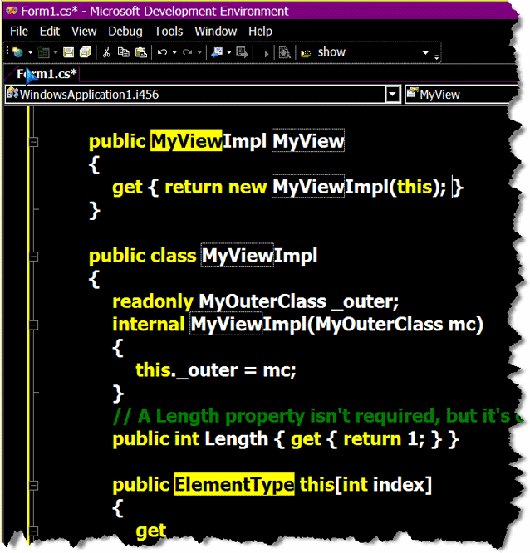Click the Navigate Backward icon
Screen dimensions: 530x553
click(217, 53)
